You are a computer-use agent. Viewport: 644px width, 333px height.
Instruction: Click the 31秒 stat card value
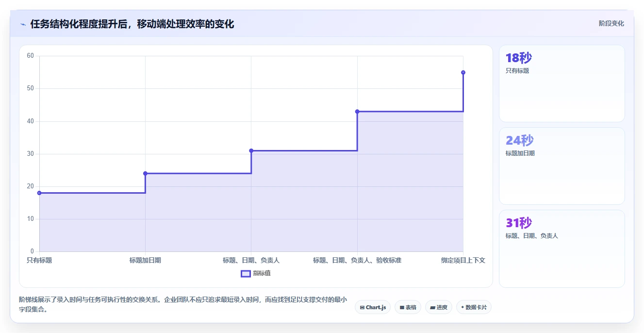click(x=519, y=223)
